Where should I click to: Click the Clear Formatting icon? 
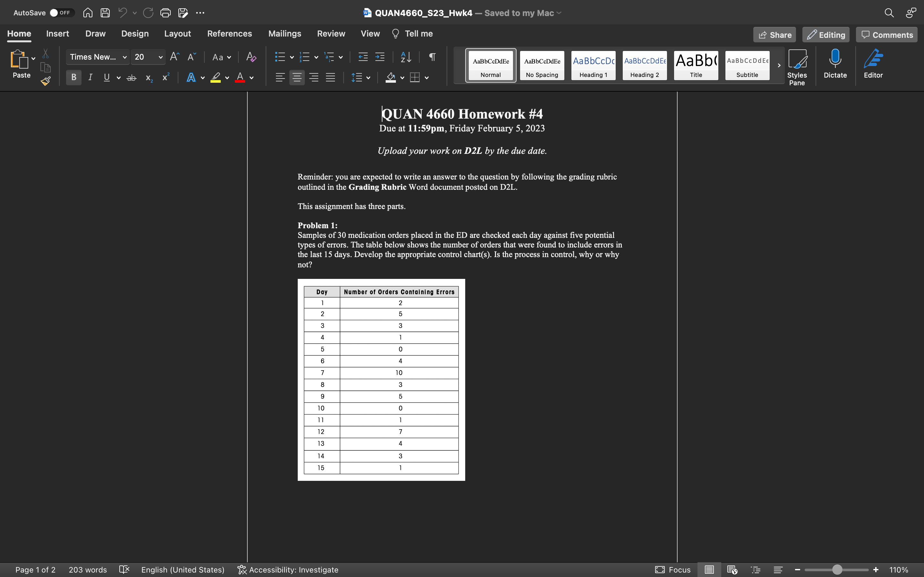pos(251,57)
